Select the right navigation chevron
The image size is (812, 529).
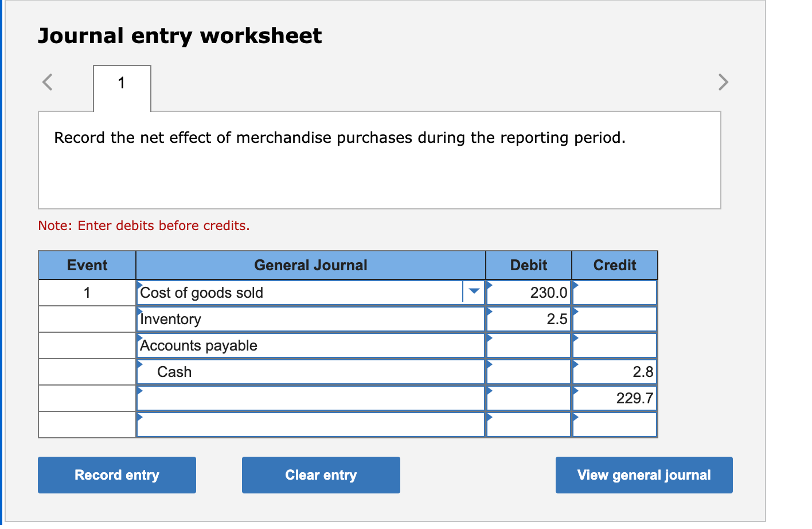pyautogui.click(x=724, y=82)
